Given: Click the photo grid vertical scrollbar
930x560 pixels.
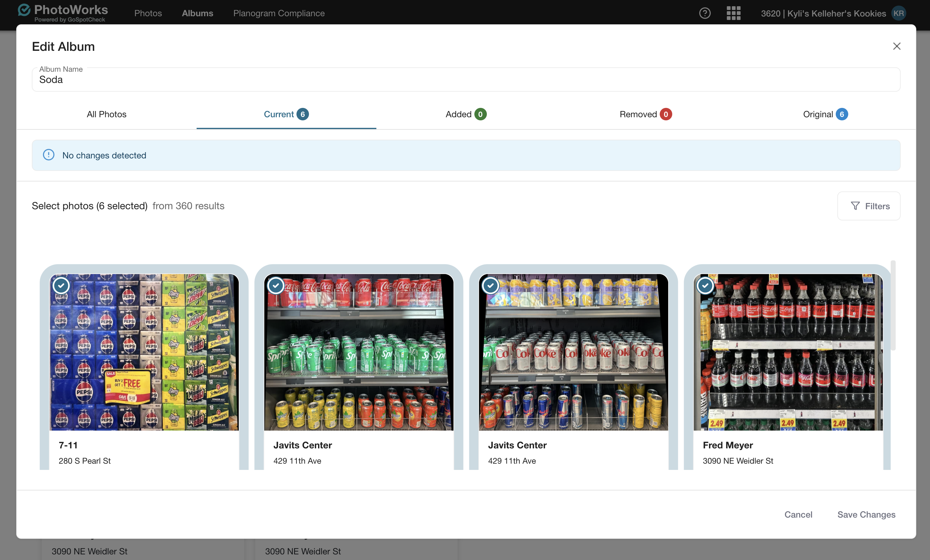Looking at the screenshot, I should [x=893, y=306].
